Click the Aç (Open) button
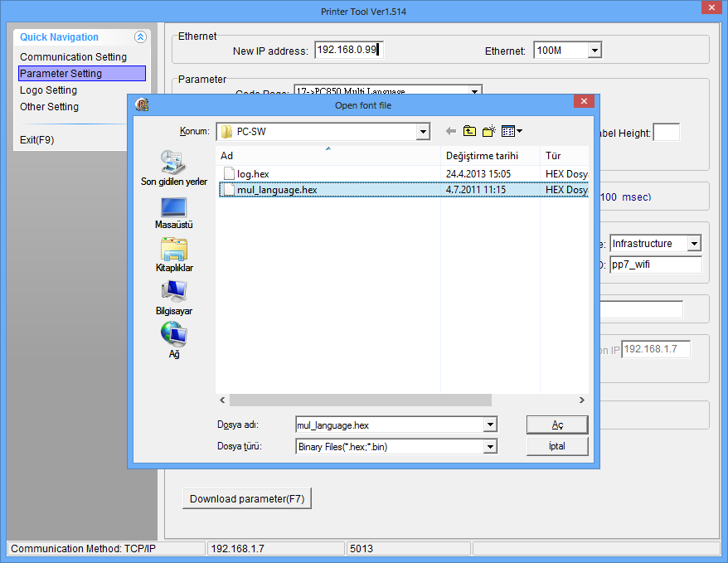This screenshot has width=728, height=563. tap(557, 425)
